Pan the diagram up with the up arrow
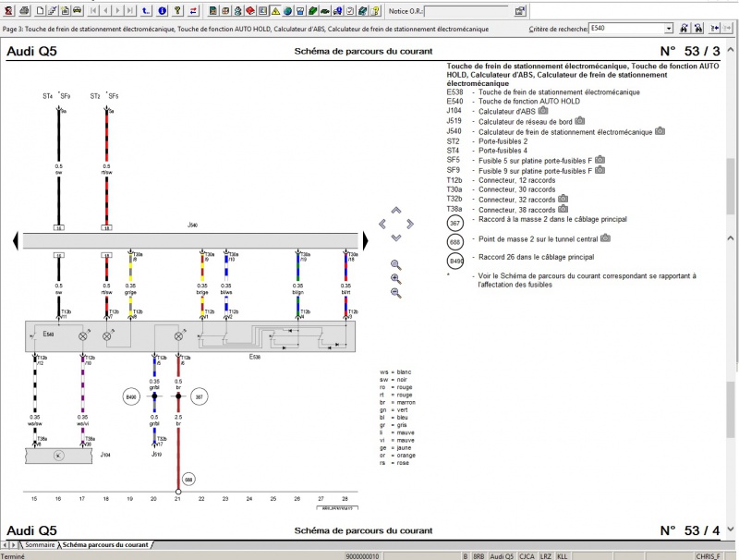 tap(396, 211)
